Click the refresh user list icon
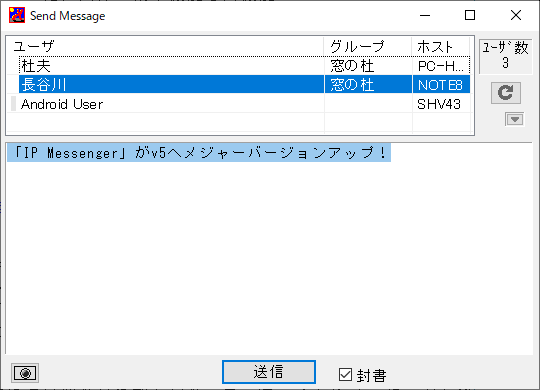This screenshot has height=390, width=540. (x=506, y=93)
